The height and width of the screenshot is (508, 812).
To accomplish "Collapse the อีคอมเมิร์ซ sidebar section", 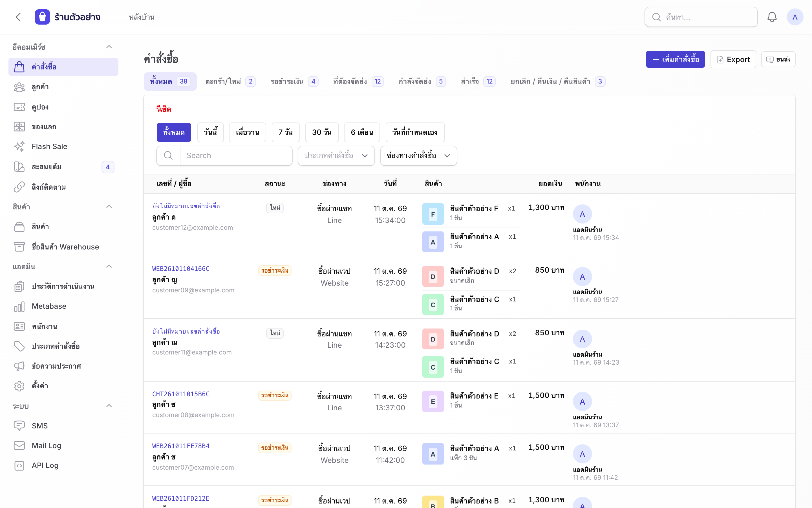I will pos(109,47).
